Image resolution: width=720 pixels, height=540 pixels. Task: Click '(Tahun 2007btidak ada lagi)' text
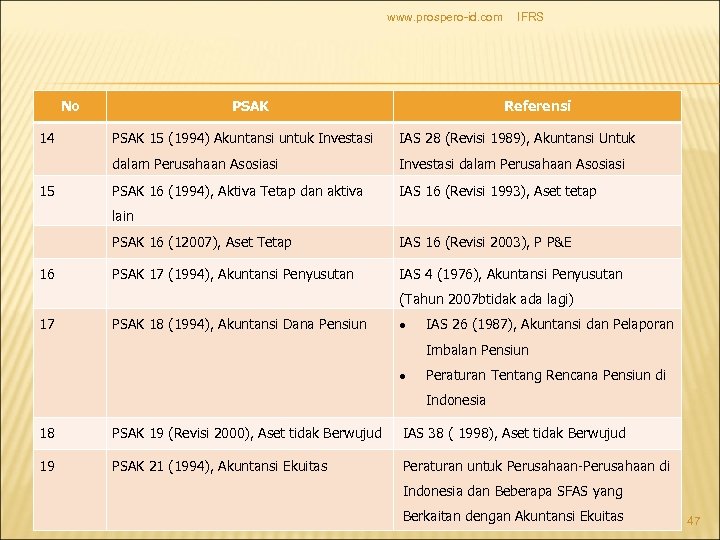(x=486, y=299)
